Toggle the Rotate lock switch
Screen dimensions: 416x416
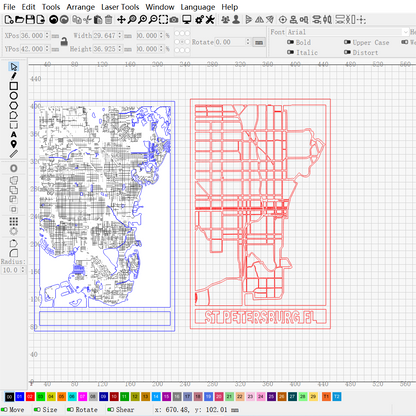(70, 409)
